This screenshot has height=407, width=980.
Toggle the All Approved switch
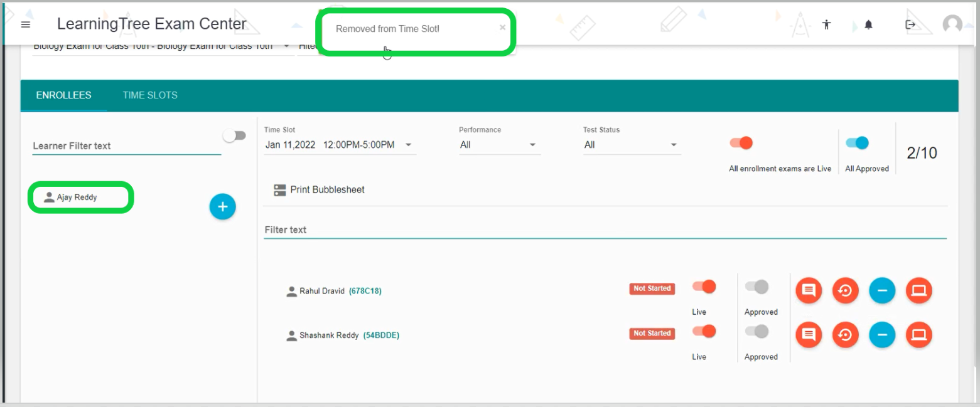[x=857, y=144]
